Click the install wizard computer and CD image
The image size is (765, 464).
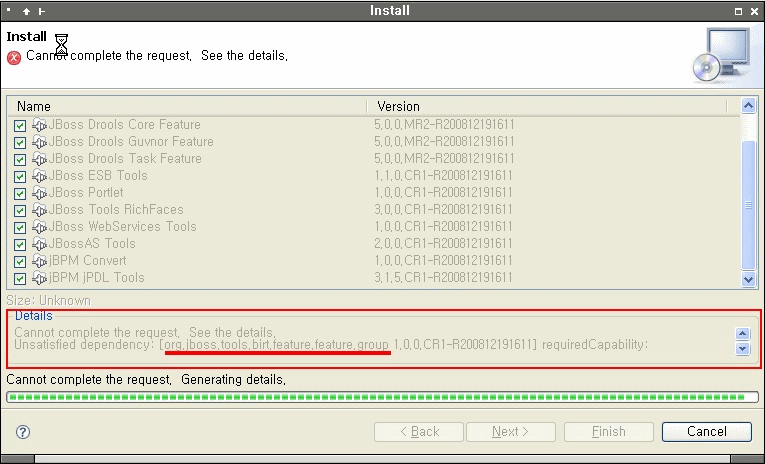coord(722,56)
